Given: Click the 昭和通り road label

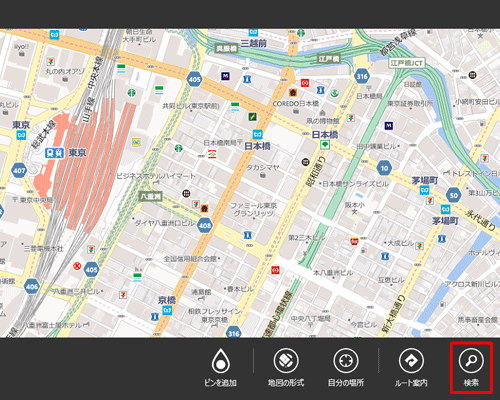Looking at the screenshot, I should coord(314,171).
